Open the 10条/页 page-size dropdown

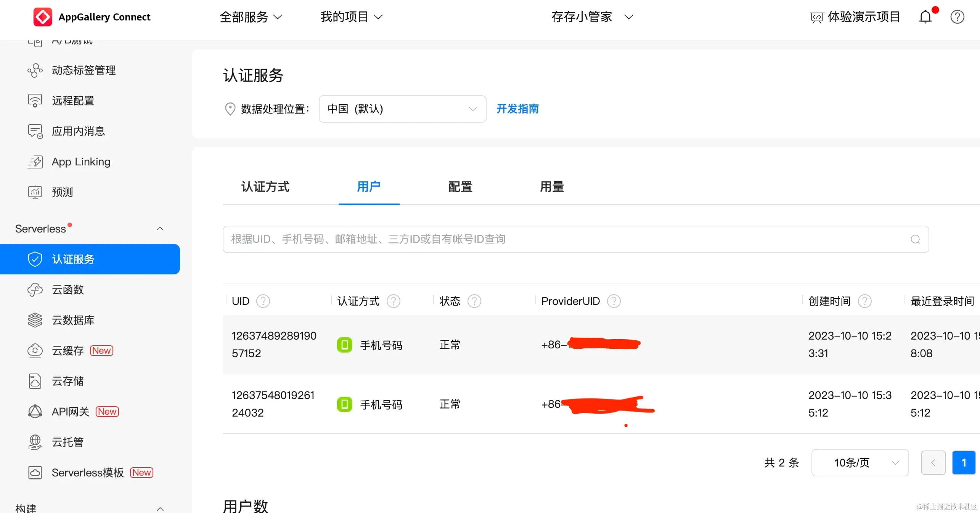click(860, 463)
